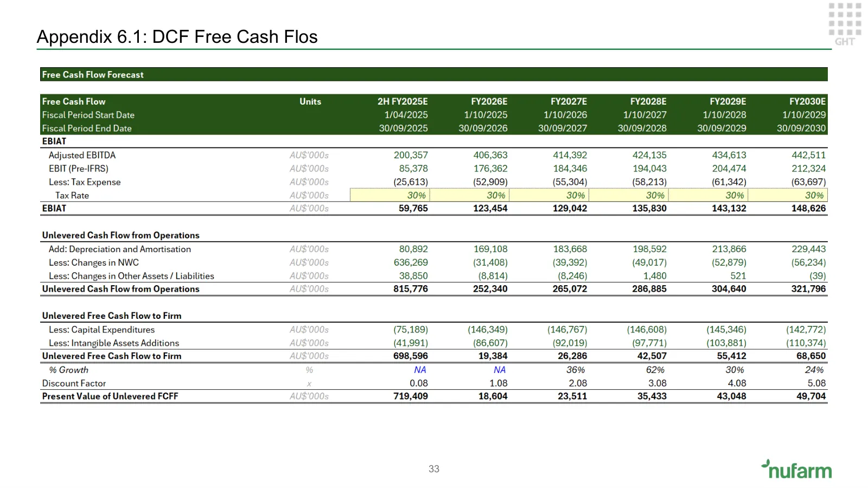Click the 'Discount Factor' row label
The width and height of the screenshot is (868, 488).
(74, 383)
